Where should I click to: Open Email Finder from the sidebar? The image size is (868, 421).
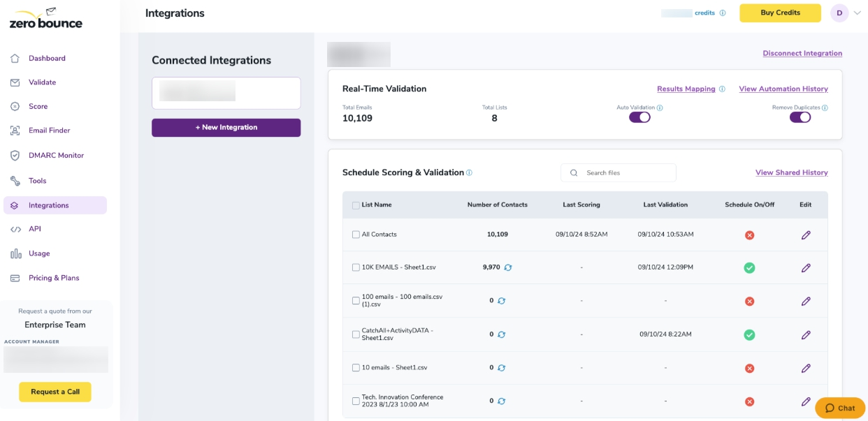coord(50,130)
